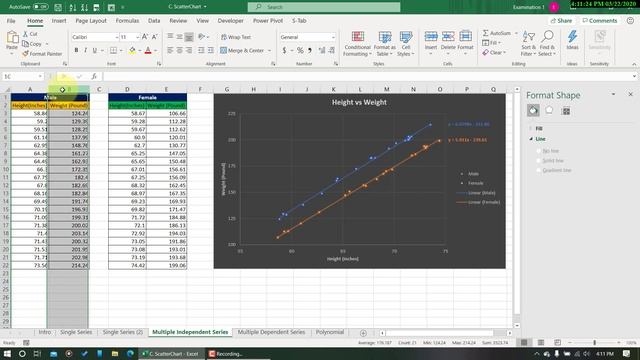The width and height of the screenshot is (640, 360).
Task: Click the Share button
Action: click(x=561, y=20)
